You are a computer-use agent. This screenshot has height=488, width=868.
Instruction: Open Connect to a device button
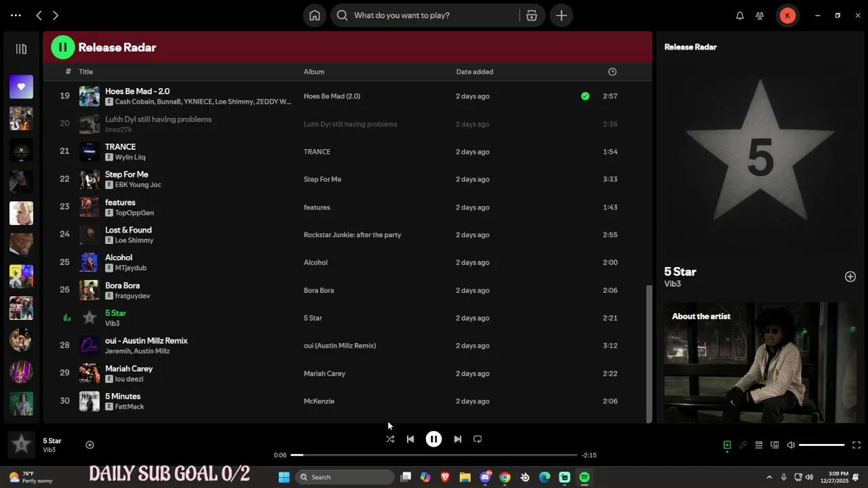click(x=774, y=445)
